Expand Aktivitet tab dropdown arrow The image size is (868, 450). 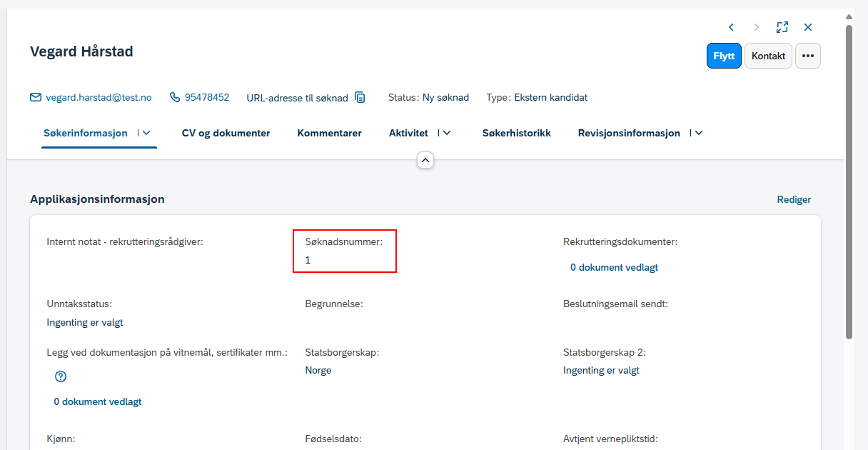point(447,133)
